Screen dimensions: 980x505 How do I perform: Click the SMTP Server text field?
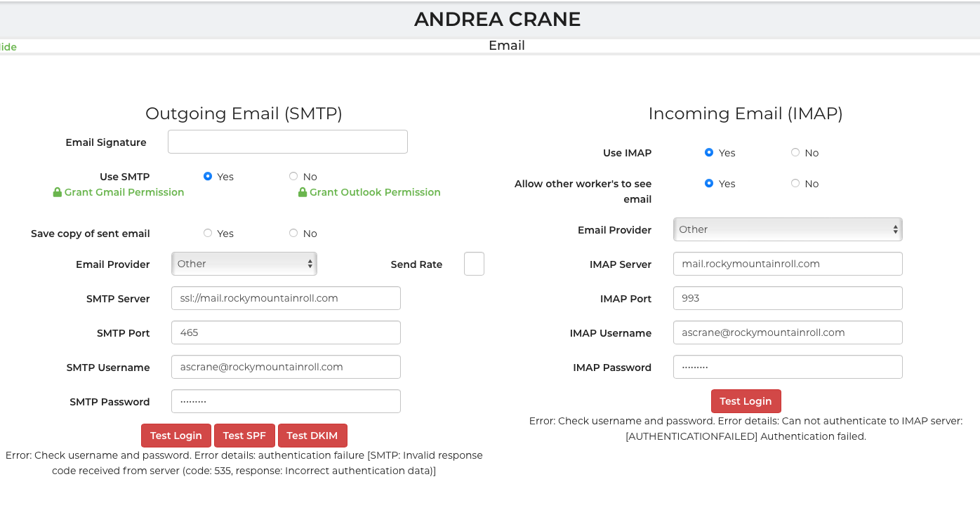tap(286, 298)
